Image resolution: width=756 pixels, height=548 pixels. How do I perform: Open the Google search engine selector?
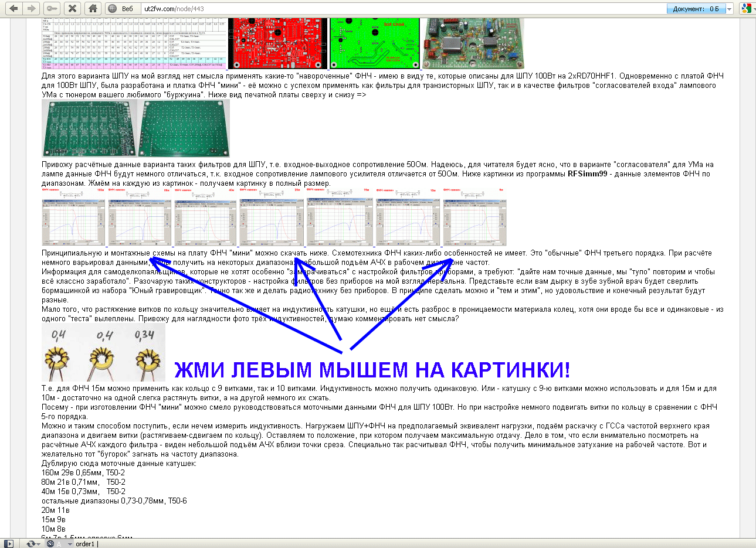(x=747, y=9)
